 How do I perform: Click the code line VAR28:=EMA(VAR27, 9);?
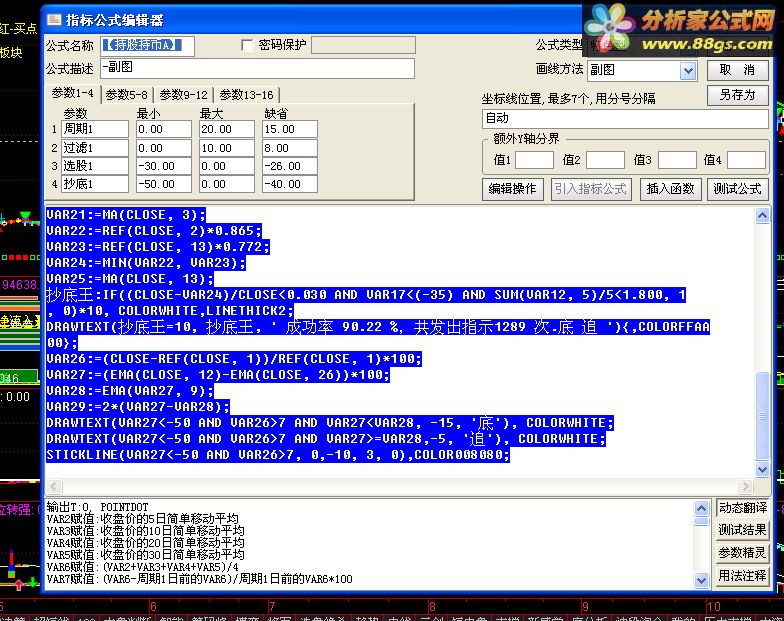(x=130, y=391)
